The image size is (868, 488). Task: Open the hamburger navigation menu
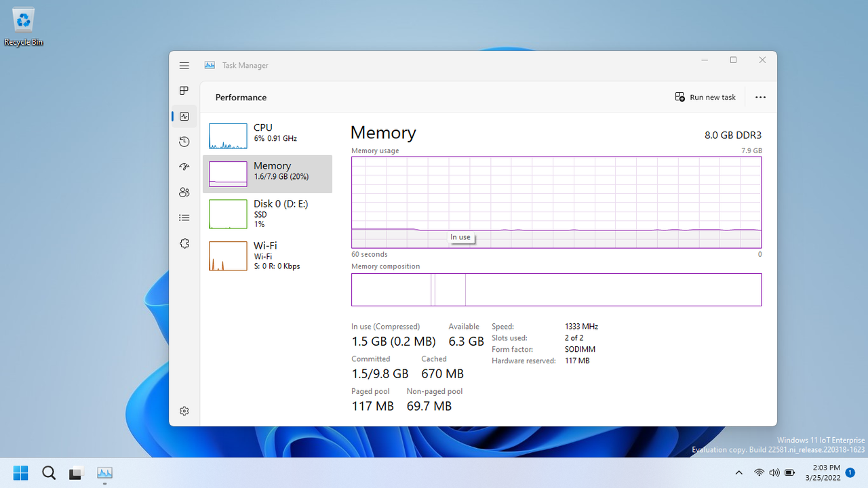tap(184, 66)
